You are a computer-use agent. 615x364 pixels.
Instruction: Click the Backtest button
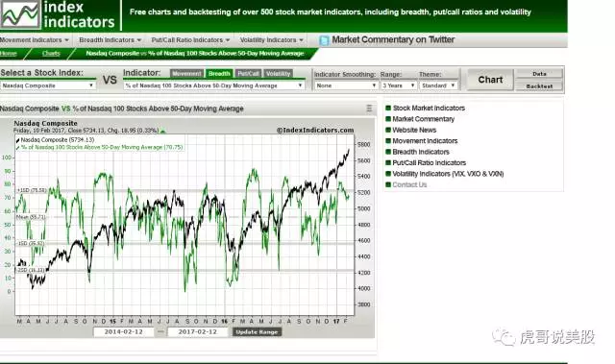539,86
